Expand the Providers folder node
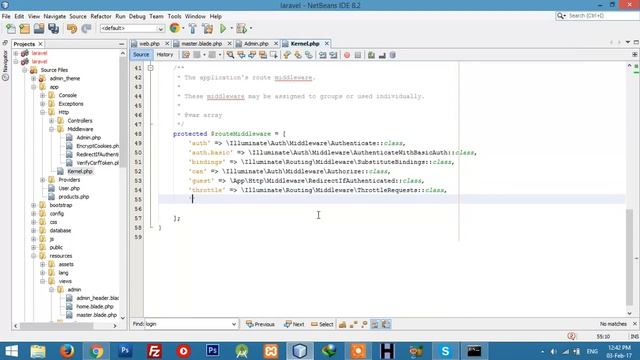This screenshot has width=640, height=360. tap(43, 180)
